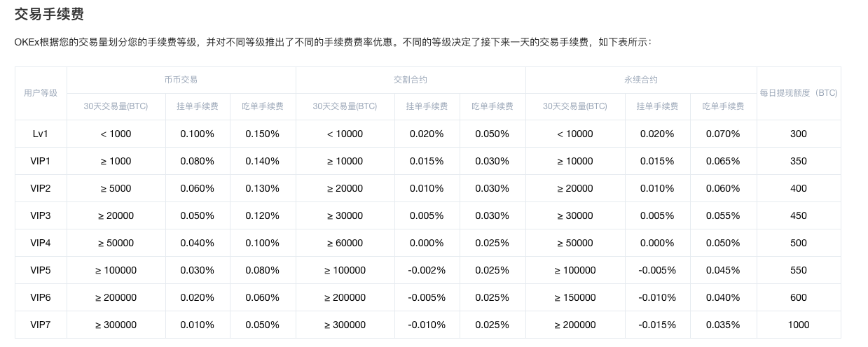Select the VIP7 user level cell
Image resolution: width=868 pixels, height=347 pixels.
(41, 325)
